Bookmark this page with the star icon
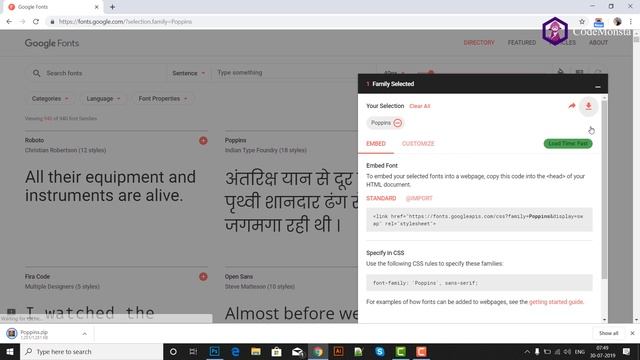640x360 pixels. (x=582, y=22)
